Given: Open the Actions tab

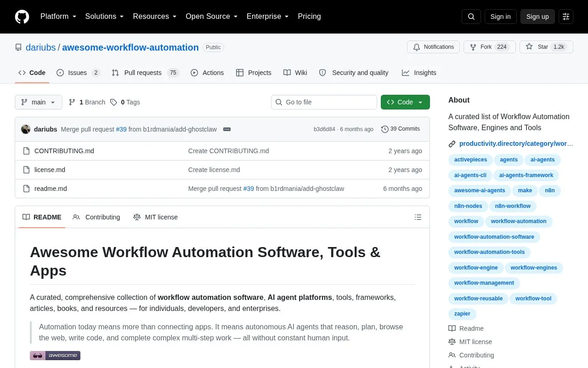Looking at the screenshot, I should point(207,73).
